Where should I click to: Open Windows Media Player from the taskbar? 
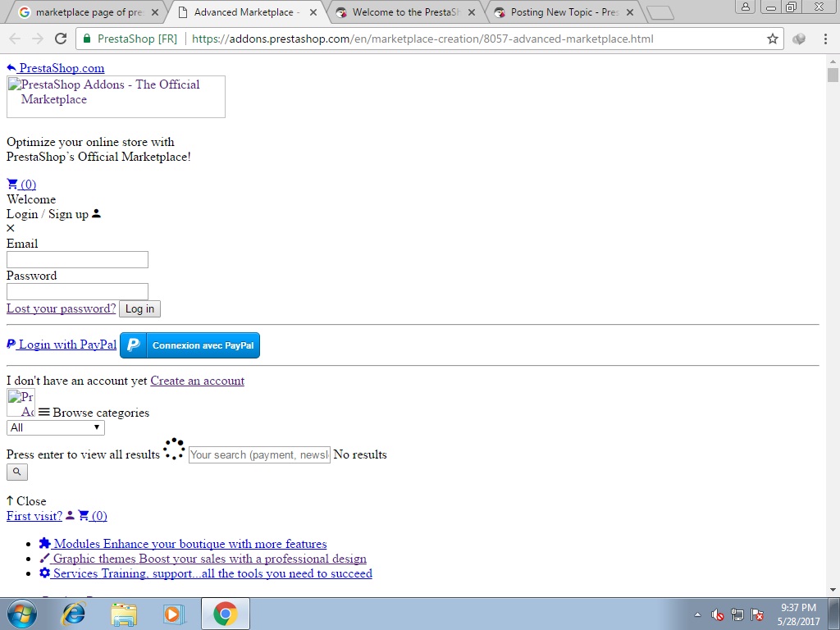tap(174, 614)
